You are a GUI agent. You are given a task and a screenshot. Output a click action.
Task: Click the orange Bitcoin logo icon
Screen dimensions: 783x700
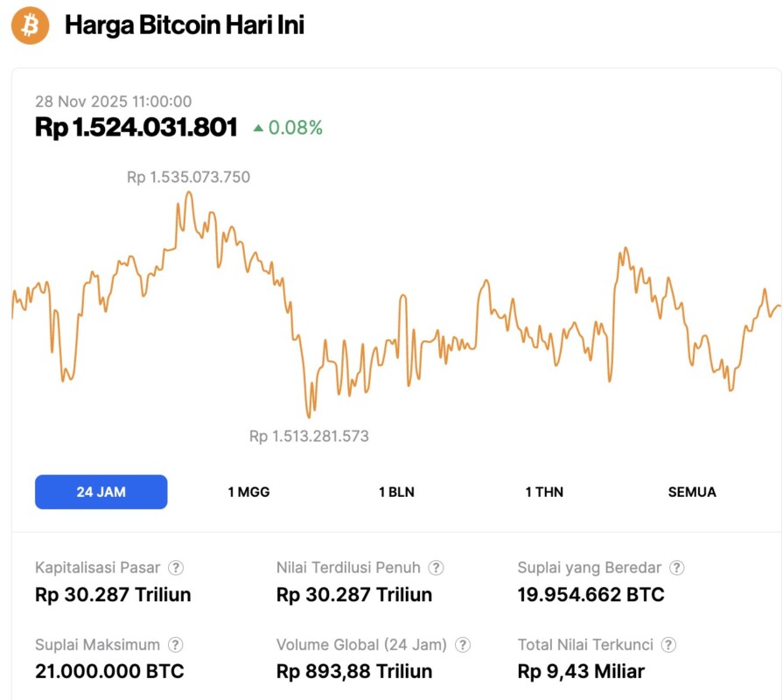tap(31, 25)
